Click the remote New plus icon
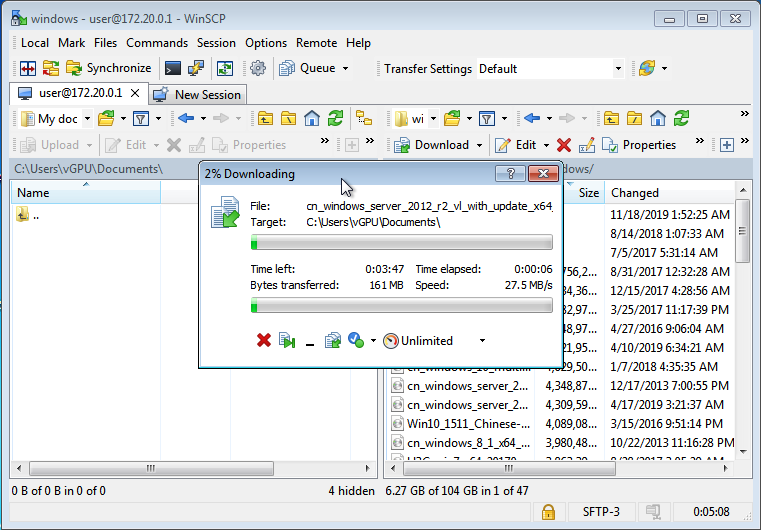This screenshot has height=530, width=761. pos(727,145)
